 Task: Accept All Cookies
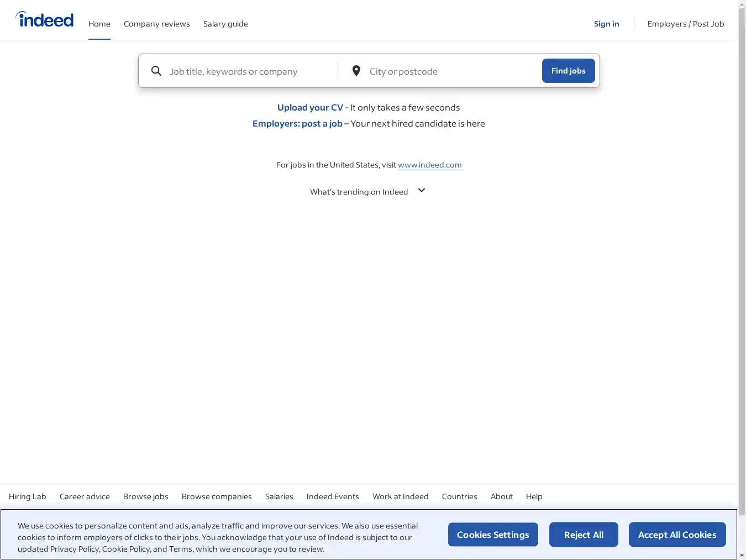pyautogui.click(x=677, y=535)
